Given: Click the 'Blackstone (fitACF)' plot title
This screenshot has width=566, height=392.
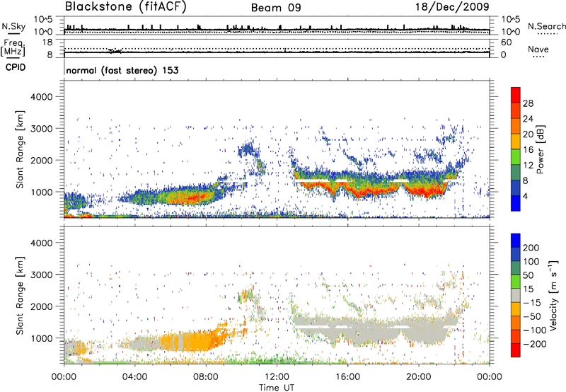Looking at the screenshot, I should click(x=126, y=7).
